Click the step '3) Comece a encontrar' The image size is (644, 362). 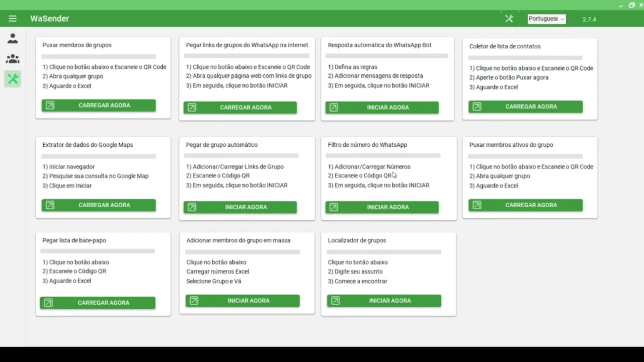pos(358,281)
